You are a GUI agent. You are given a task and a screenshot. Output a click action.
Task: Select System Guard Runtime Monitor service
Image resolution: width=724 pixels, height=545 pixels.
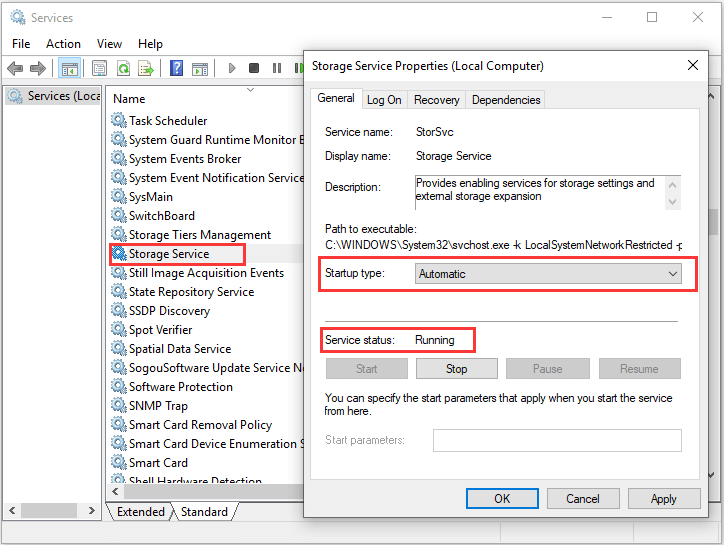coord(216,139)
